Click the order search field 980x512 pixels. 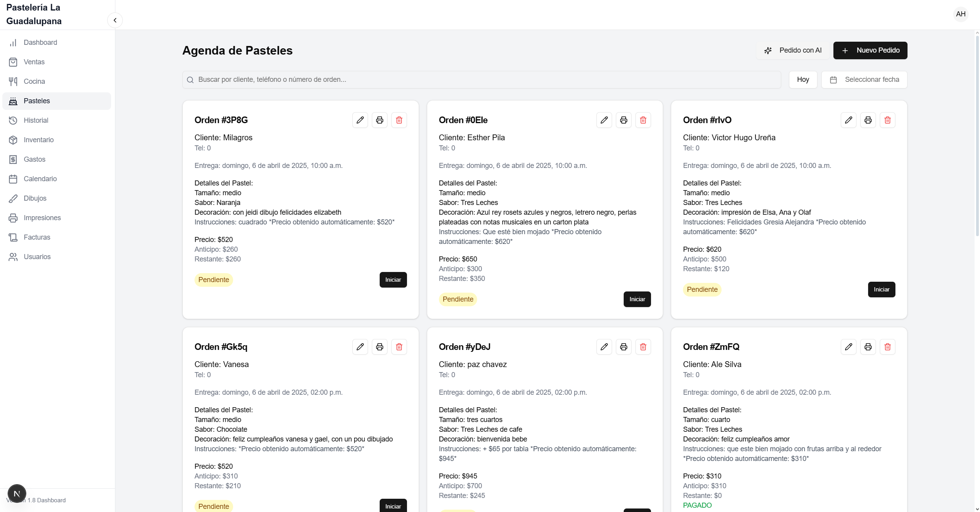coord(481,79)
